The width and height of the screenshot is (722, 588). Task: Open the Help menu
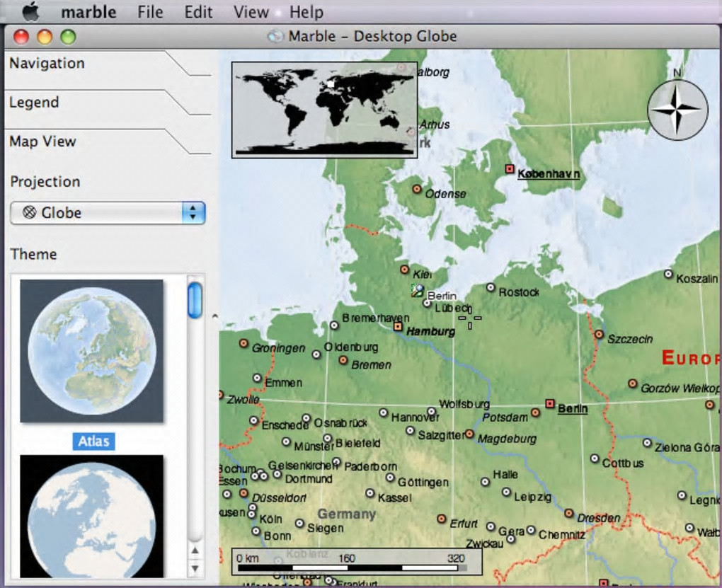point(306,11)
